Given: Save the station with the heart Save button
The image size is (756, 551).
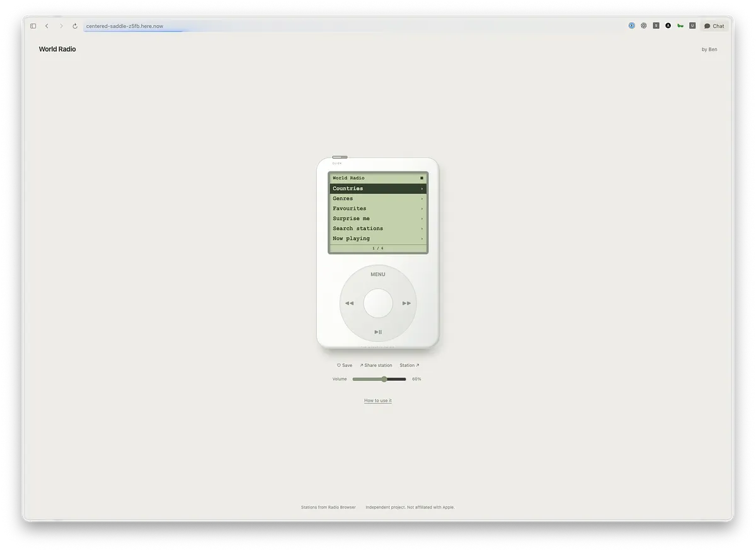Looking at the screenshot, I should click(345, 366).
